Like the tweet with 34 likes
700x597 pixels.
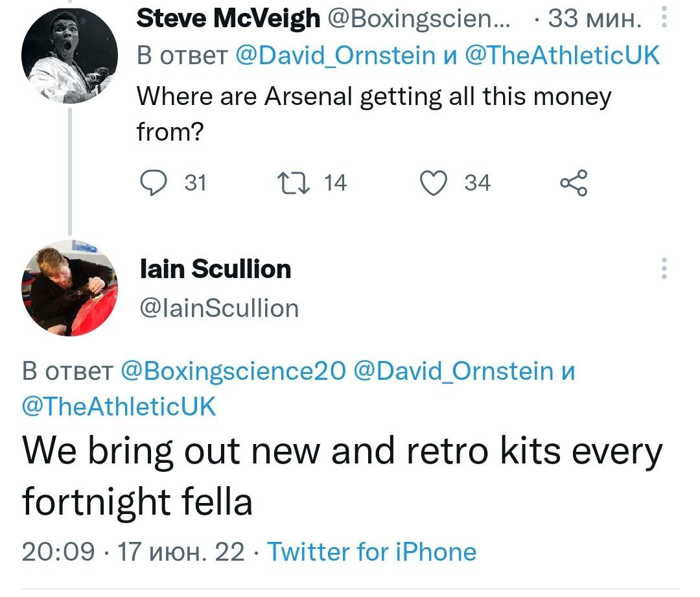[434, 183]
